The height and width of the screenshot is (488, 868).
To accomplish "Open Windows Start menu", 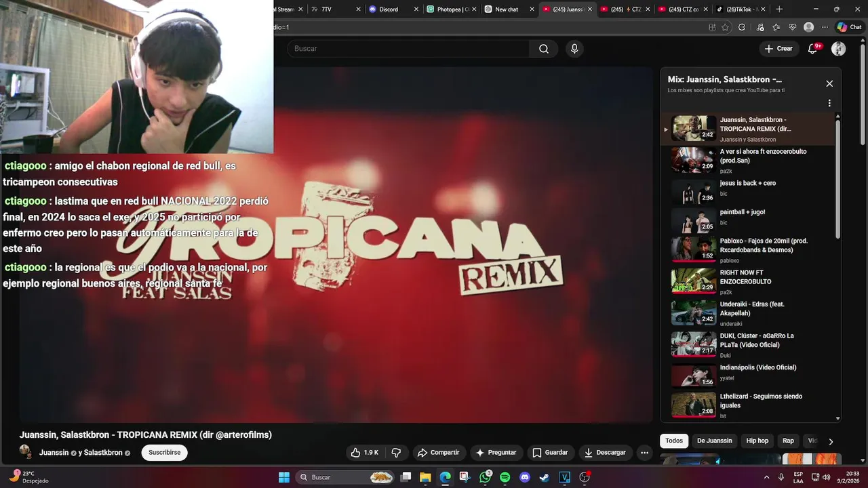I will click(284, 477).
